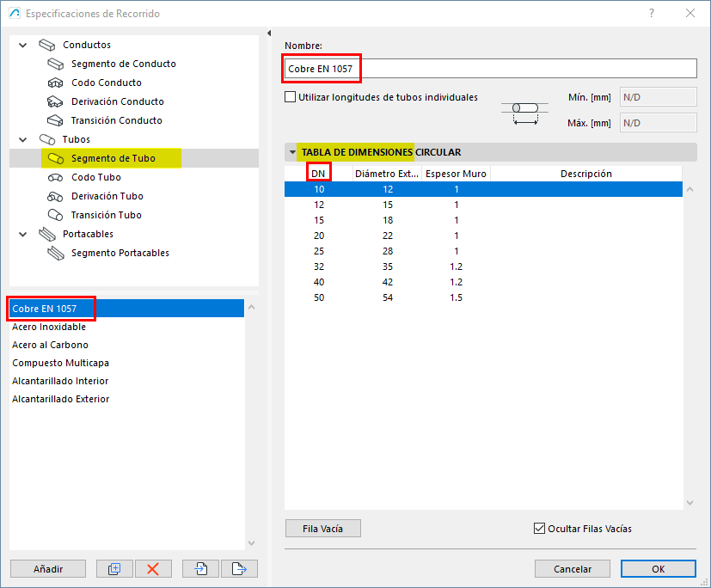
Task: Collapse the Portacables tree group
Action: point(22,235)
